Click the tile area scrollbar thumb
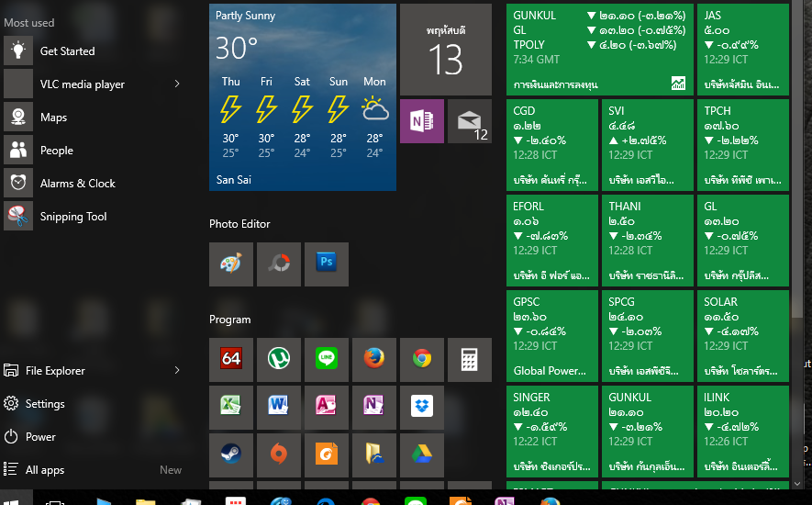Screen dimensions: 812x505 pos(797,161)
